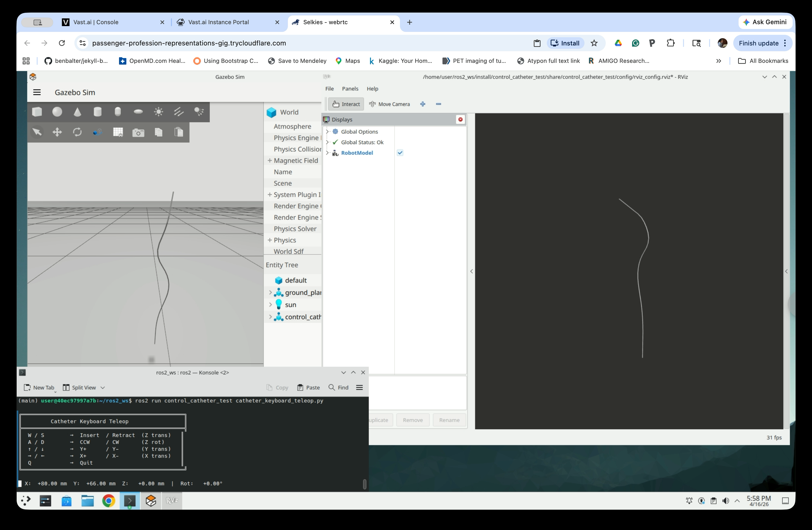Open the Gazebo Sim hamburger menu
The width and height of the screenshot is (812, 530).
(37, 92)
